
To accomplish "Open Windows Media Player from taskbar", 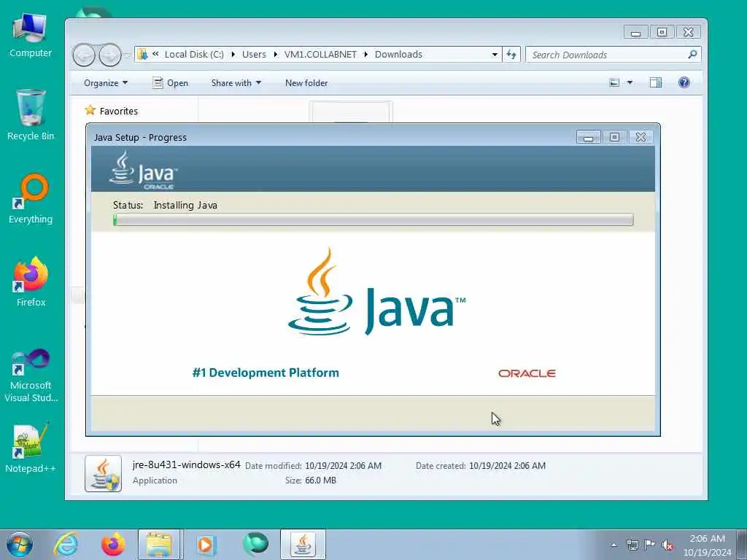I will click(x=206, y=545).
